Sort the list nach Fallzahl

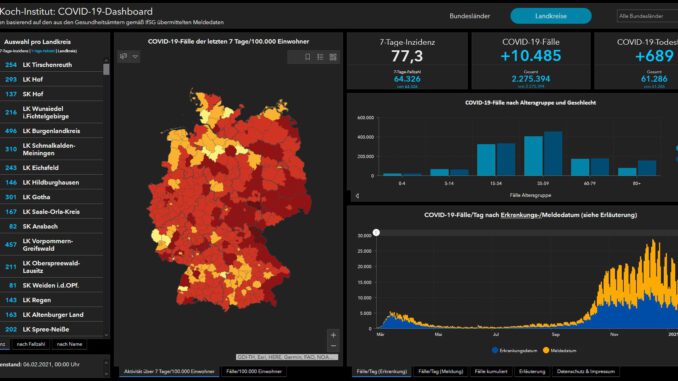click(31, 344)
